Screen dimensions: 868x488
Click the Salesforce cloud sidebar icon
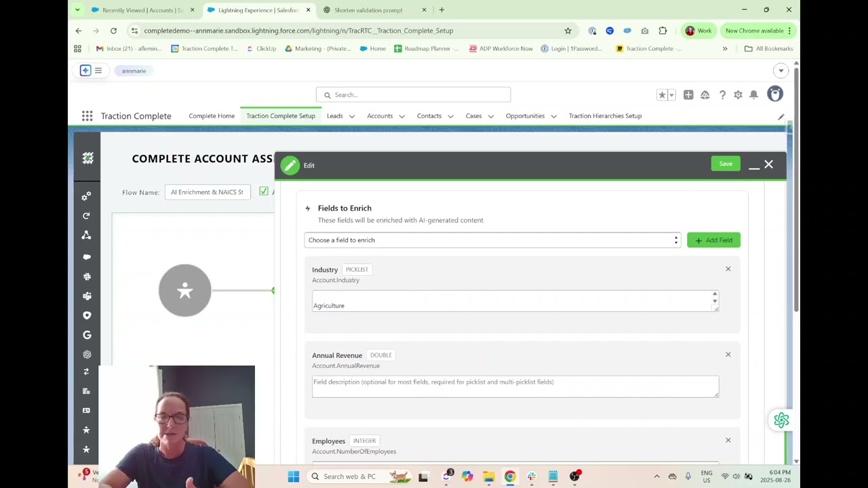tap(86, 257)
